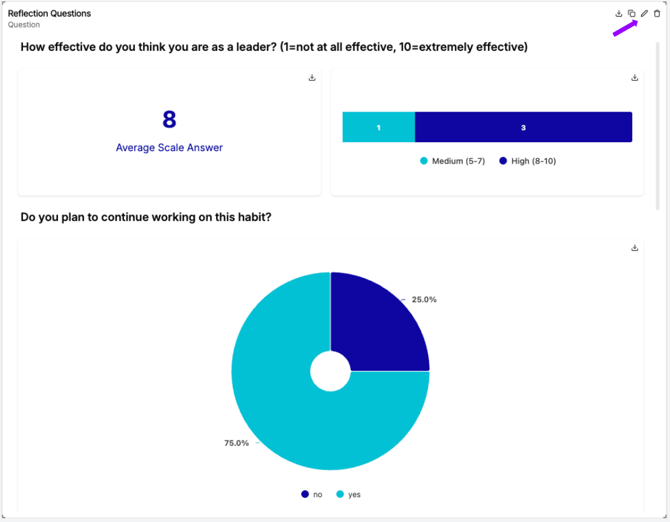Screen dimensions: 670x522
Task: Select the dark blue High bar segment
Action: (523, 127)
